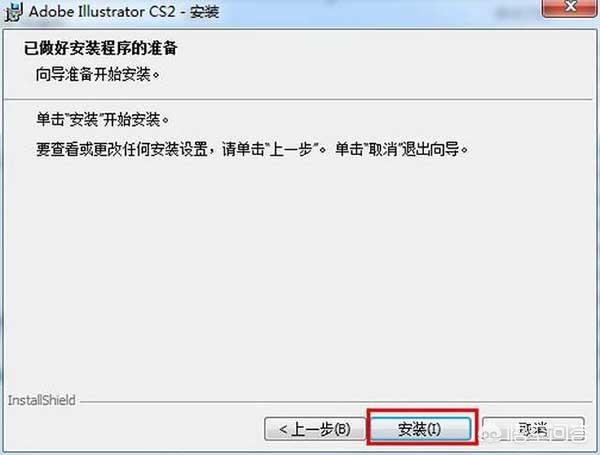Click the quoted 安装 in the first instruction
The image size is (600, 455).
[x=84, y=120]
